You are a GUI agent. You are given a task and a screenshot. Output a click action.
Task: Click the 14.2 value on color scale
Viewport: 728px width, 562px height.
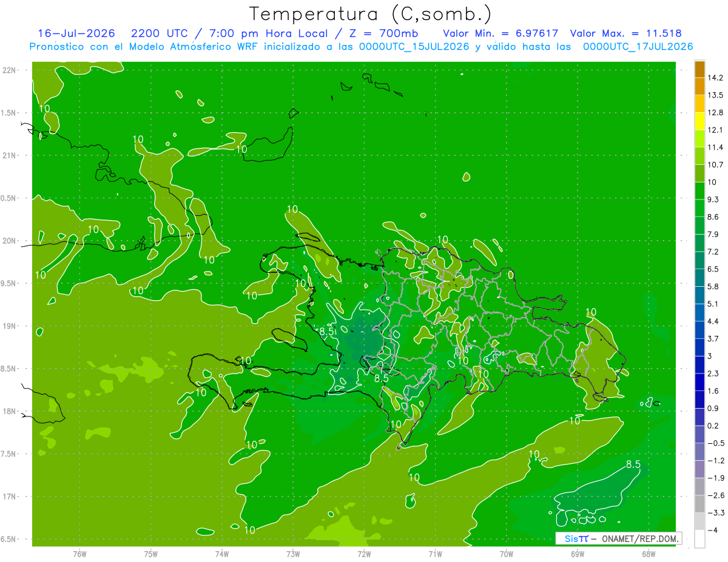pyautogui.click(x=715, y=78)
